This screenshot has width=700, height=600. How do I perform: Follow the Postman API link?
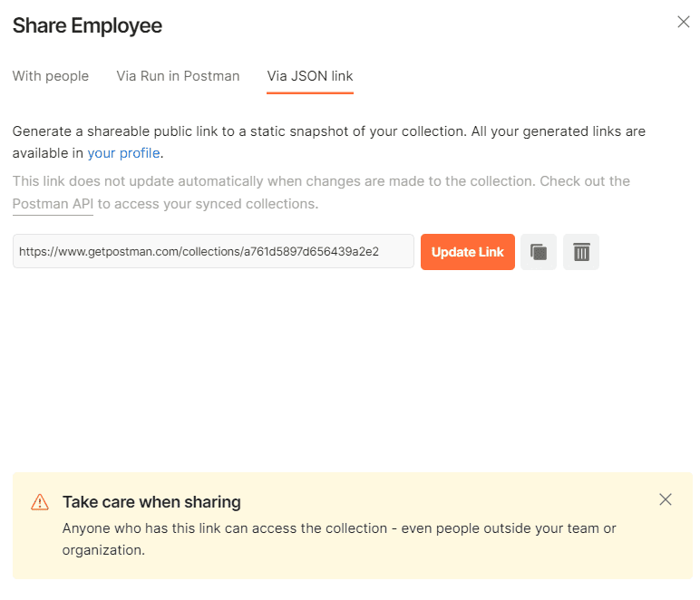(x=53, y=204)
